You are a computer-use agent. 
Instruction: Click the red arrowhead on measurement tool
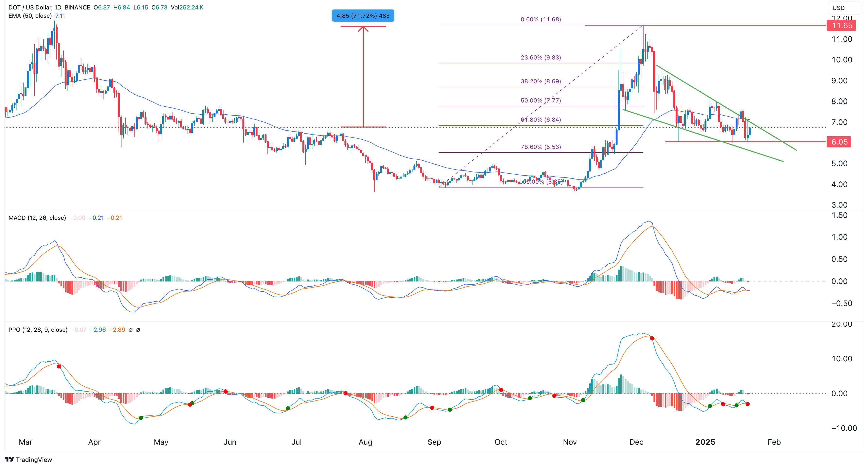[363, 29]
